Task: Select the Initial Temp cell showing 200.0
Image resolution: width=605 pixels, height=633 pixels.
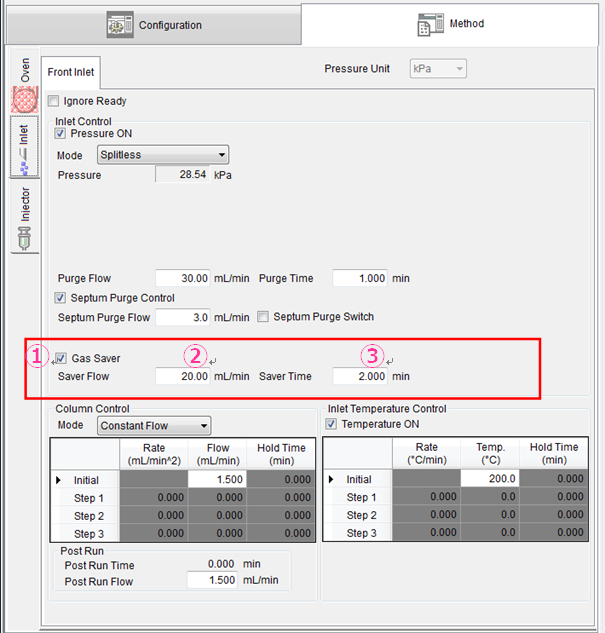Action: [491, 480]
